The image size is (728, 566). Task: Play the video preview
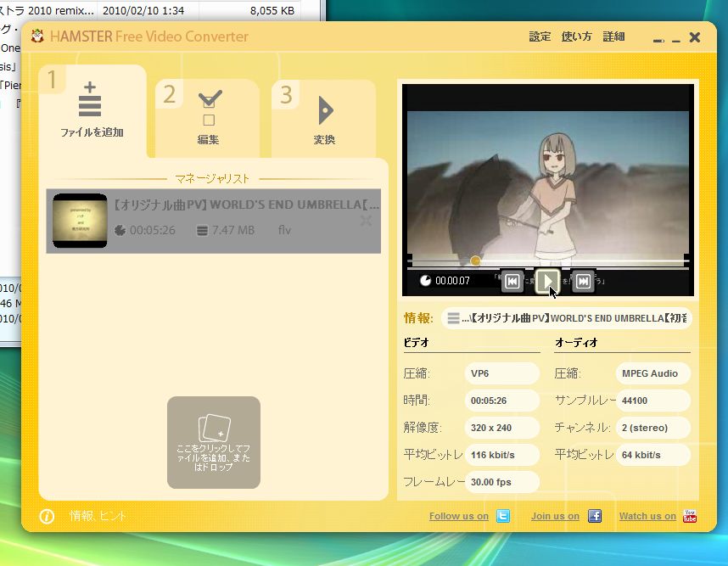547,281
